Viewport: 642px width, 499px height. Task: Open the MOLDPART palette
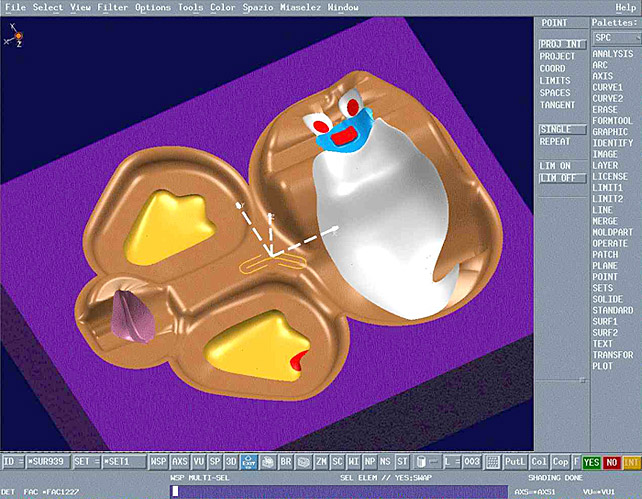point(613,232)
